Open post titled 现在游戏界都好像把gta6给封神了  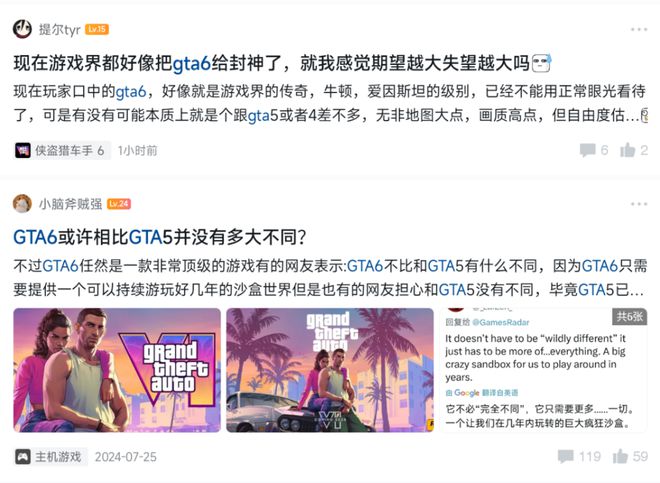click(282, 63)
